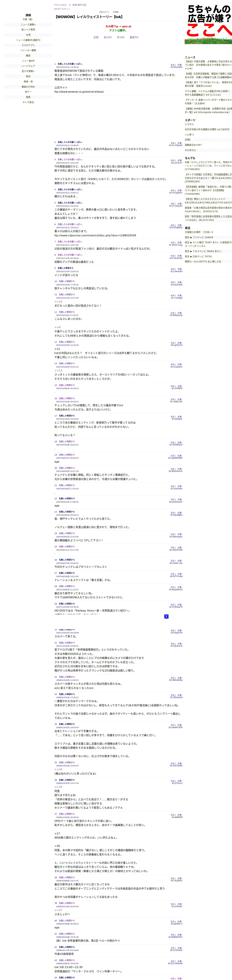Click the ログイン link

point(66,9)
